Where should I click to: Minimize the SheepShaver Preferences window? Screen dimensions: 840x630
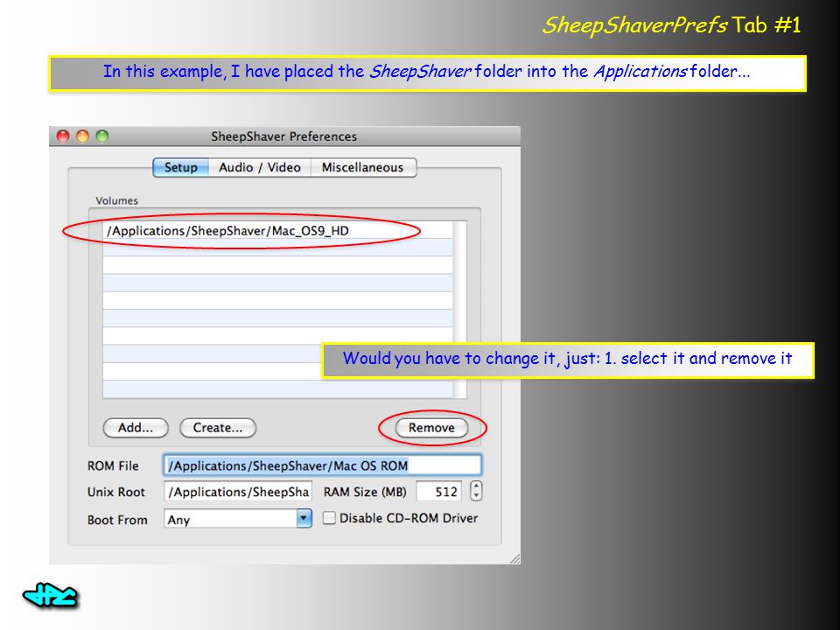82,136
